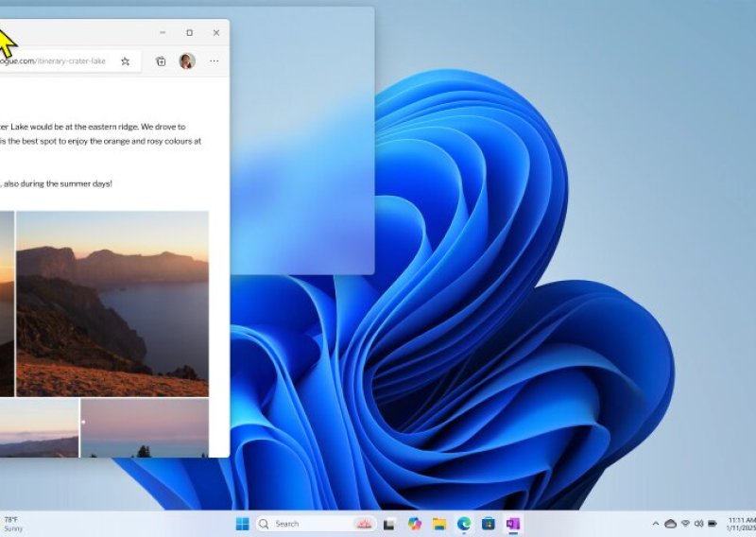Viewport: 756px width, 537px height.
Task: Add this page to favorites with star icon
Action: coord(126,61)
